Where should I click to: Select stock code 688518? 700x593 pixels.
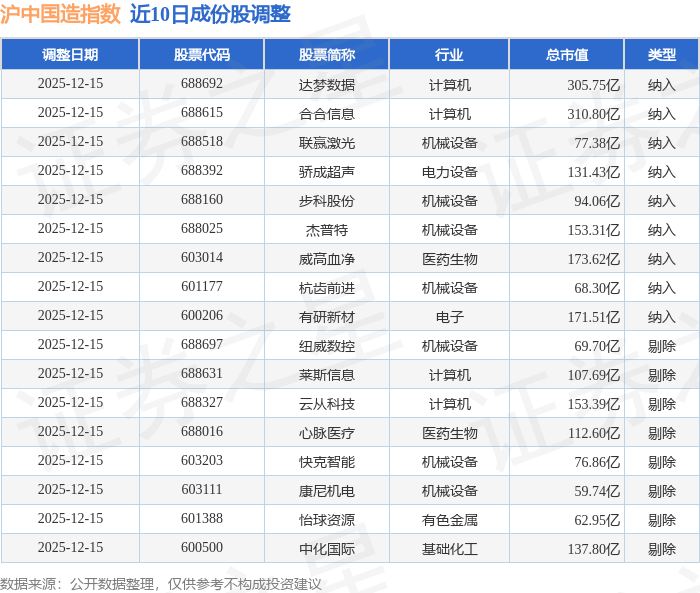[202, 142]
